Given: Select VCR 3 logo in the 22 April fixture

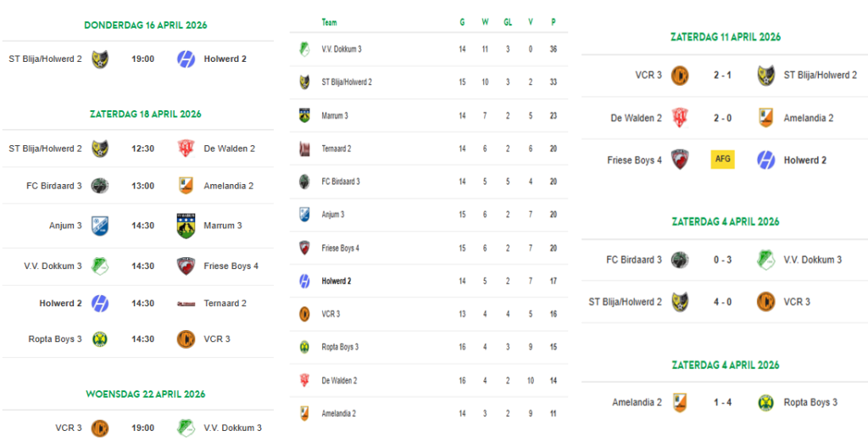Looking at the screenshot, I should coord(99,428).
